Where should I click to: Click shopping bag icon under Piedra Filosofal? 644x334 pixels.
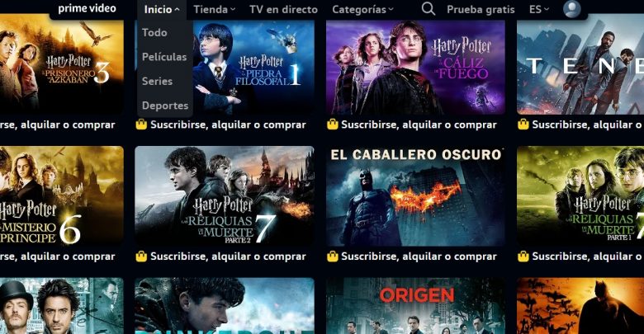point(141,125)
